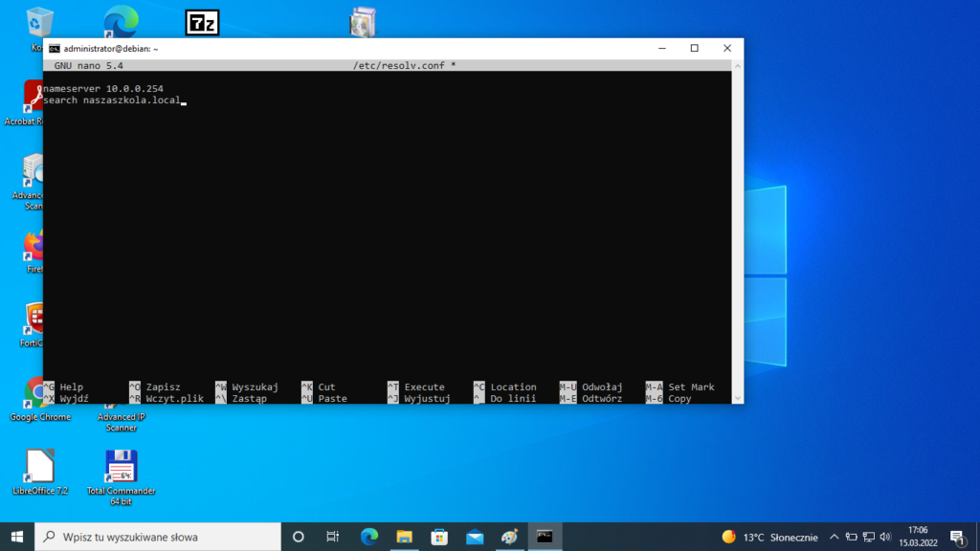Open the volume speaker tray icon

point(885,537)
